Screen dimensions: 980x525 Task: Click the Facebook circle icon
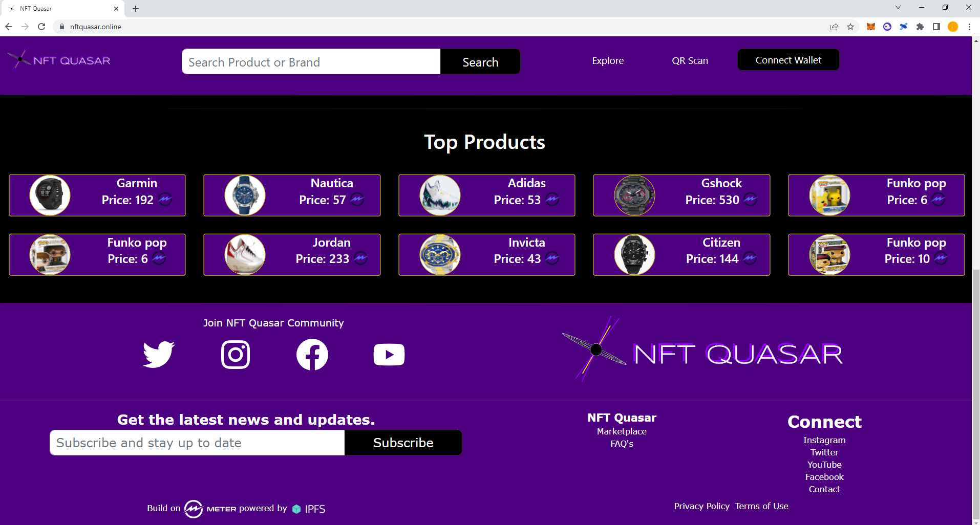312,354
